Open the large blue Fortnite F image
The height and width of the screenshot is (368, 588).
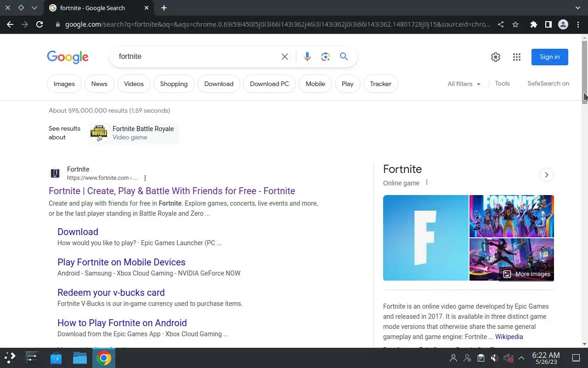coord(426,238)
